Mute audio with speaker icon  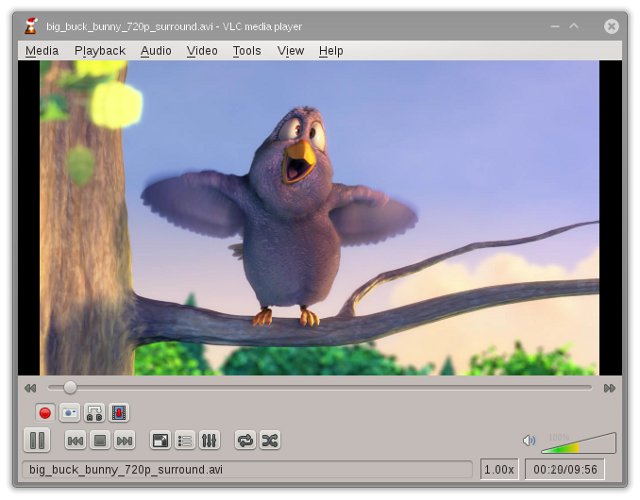point(529,440)
